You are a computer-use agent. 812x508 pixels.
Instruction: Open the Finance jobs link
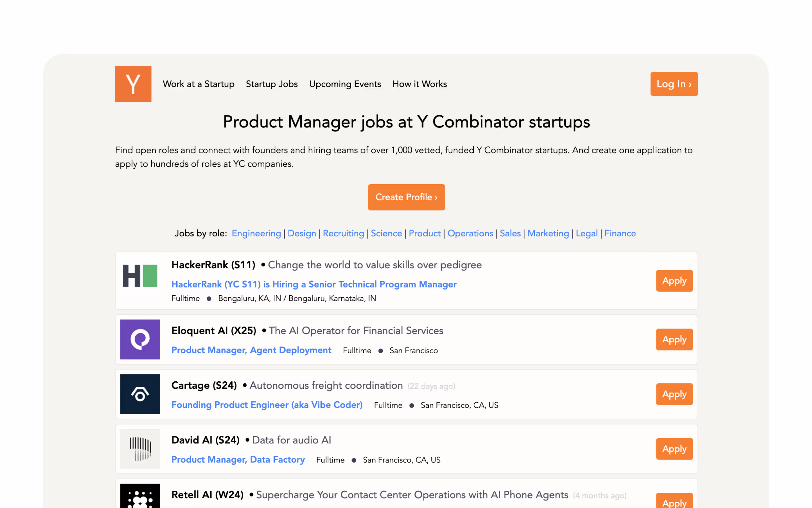pyautogui.click(x=620, y=233)
